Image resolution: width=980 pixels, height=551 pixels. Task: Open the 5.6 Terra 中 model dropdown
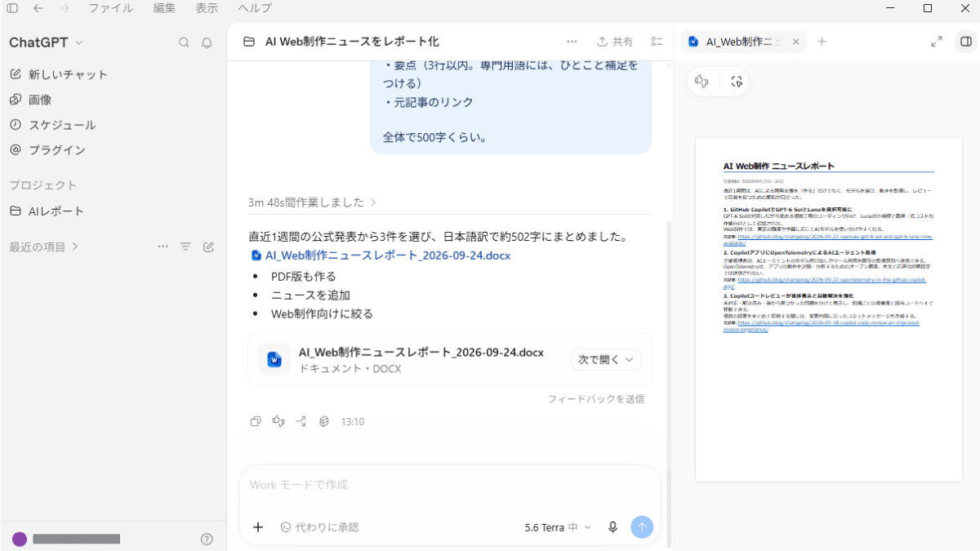point(558,527)
